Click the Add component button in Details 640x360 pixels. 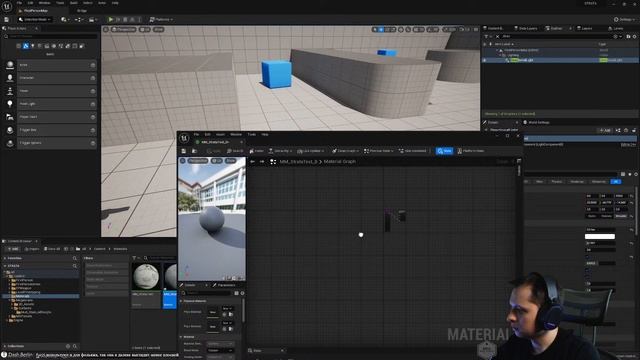[604, 130]
